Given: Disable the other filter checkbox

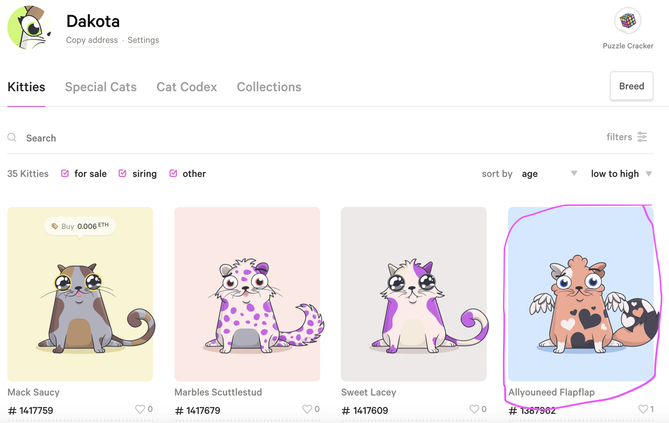Looking at the screenshot, I should click(x=174, y=173).
